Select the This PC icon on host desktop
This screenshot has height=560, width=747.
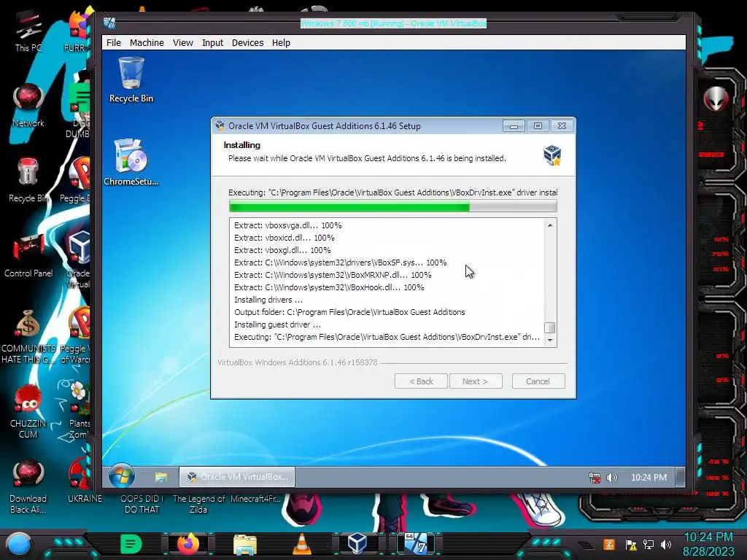[28, 31]
